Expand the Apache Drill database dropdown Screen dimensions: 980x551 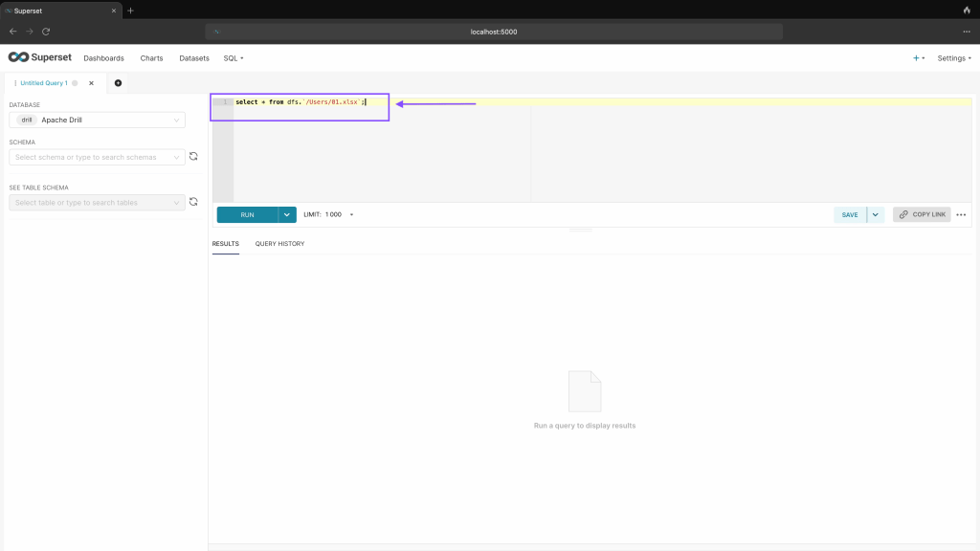click(x=97, y=121)
